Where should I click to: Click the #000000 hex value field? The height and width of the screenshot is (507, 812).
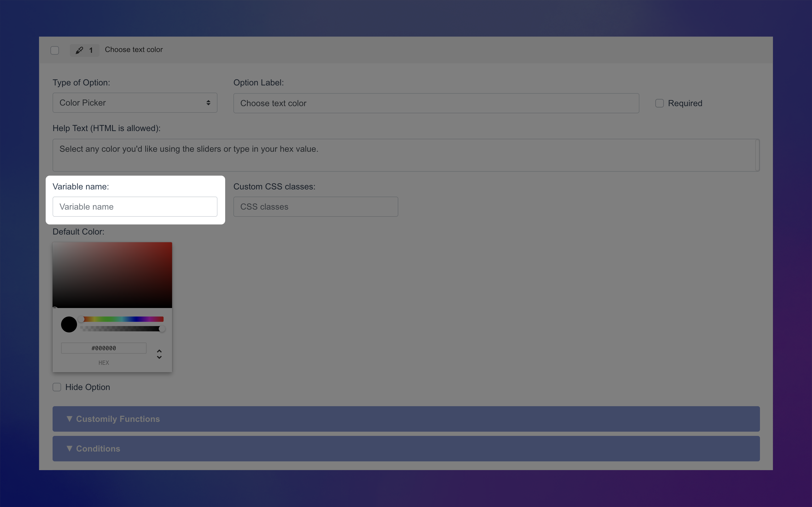click(104, 348)
